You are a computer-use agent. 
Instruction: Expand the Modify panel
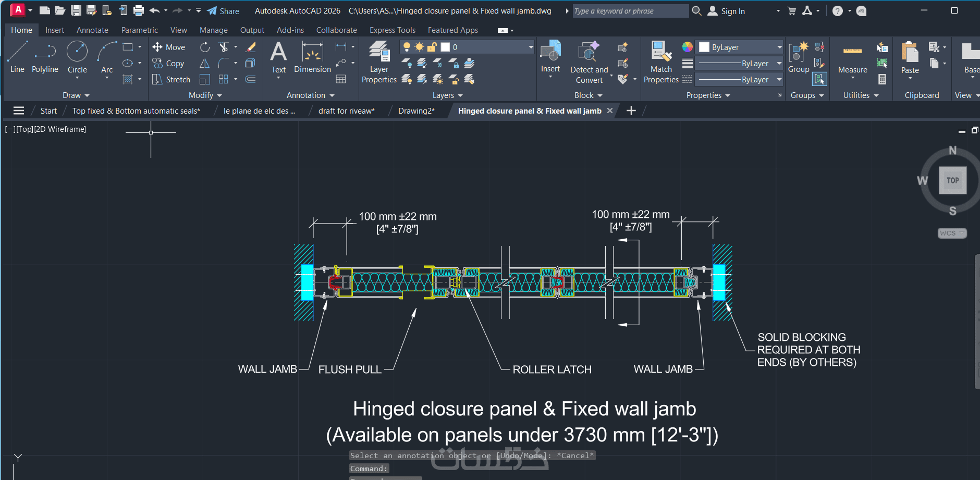[x=205, y=95]
